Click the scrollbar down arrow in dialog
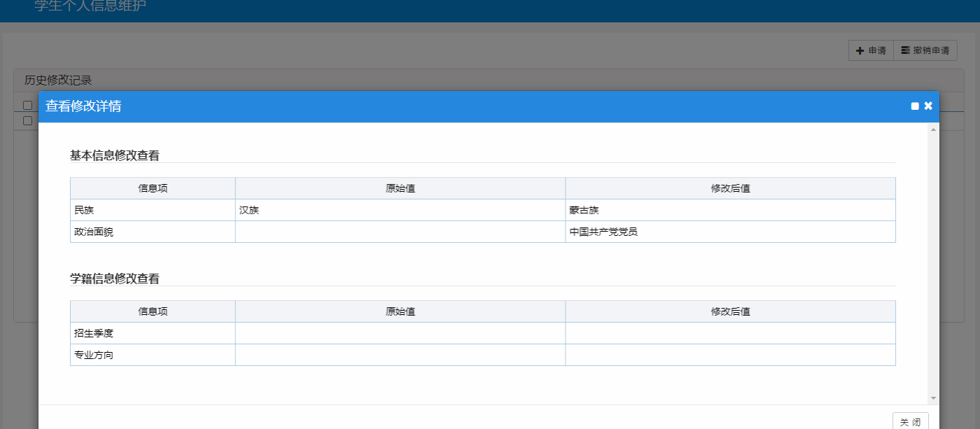 coord(933,398)
